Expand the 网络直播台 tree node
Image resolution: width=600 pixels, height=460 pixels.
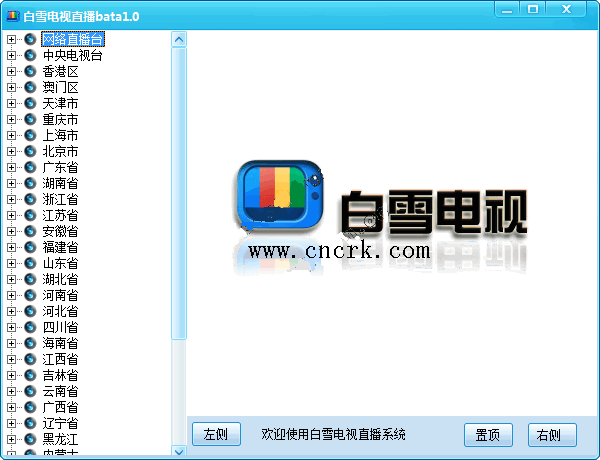[11, 39]
